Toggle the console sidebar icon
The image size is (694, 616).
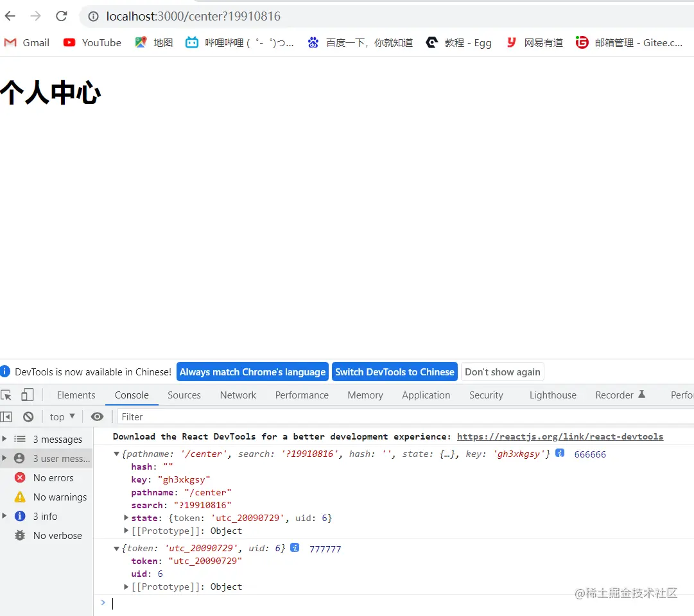point(6,416)
